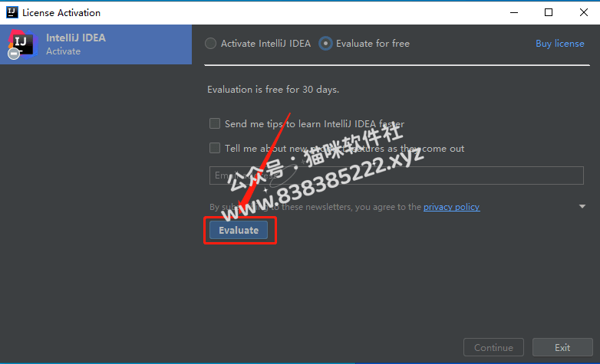Expand the newsletter details arrow
The width and height of the screenshot is (600, 364).
(582, 206)
